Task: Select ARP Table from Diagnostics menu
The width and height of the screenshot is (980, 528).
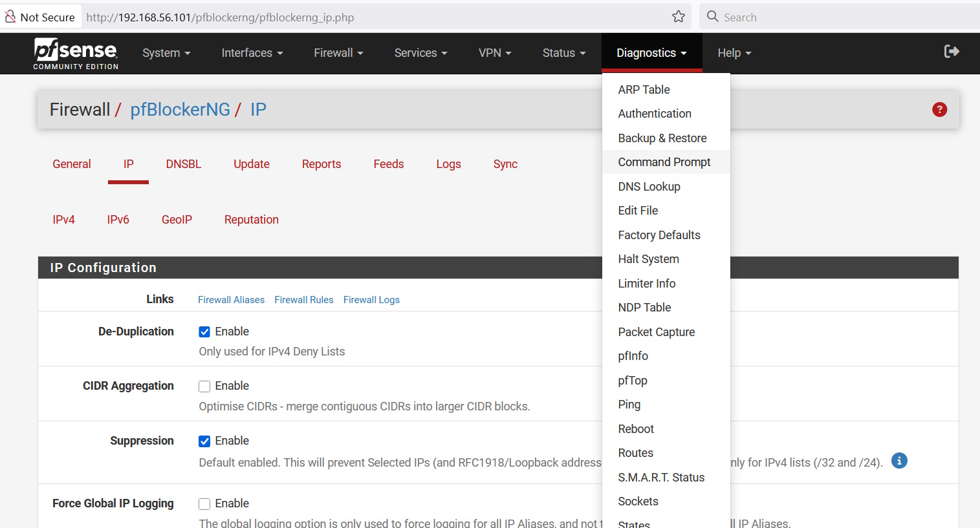Action: pos(666,90)
